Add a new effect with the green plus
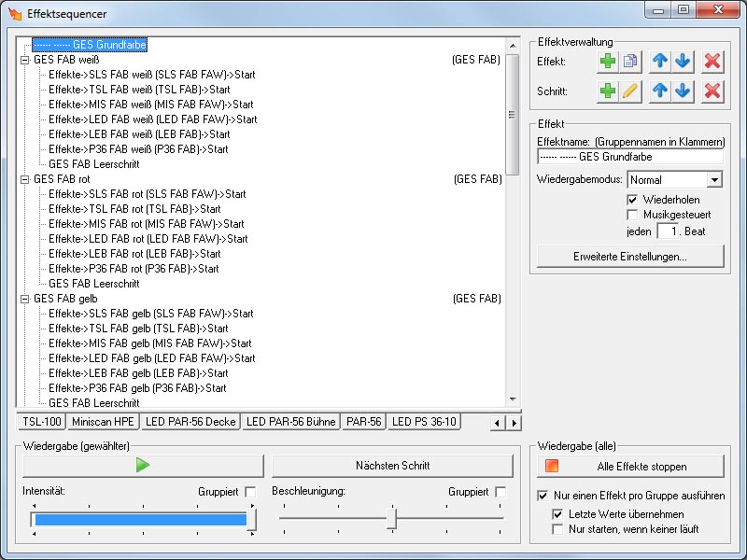 608,61
